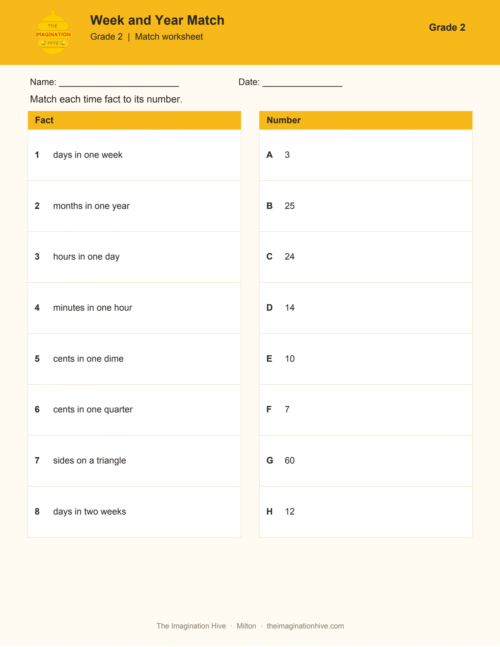
Task: Select fact 4 minutes in one hour
Action: coord(134,308)
